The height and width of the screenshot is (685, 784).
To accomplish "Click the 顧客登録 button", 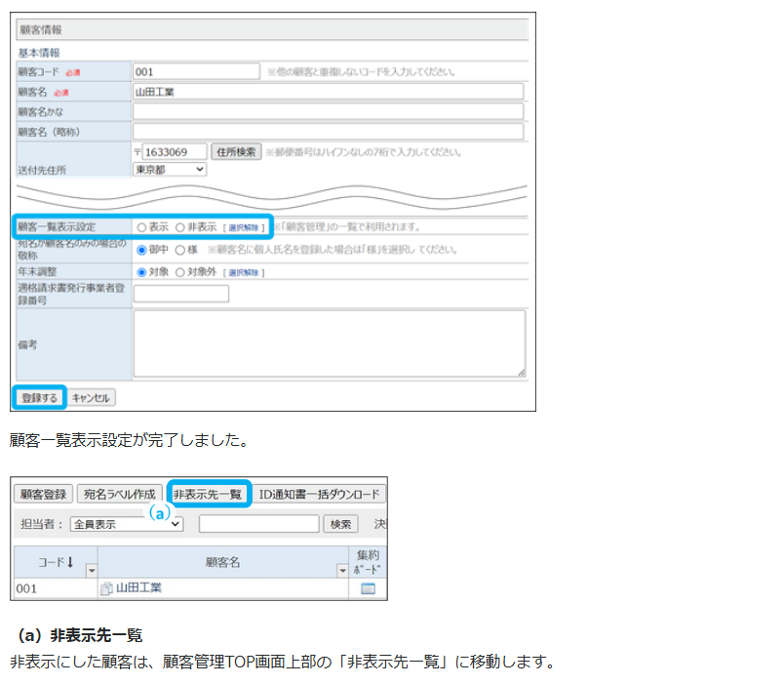I will [x=44, y=494].
